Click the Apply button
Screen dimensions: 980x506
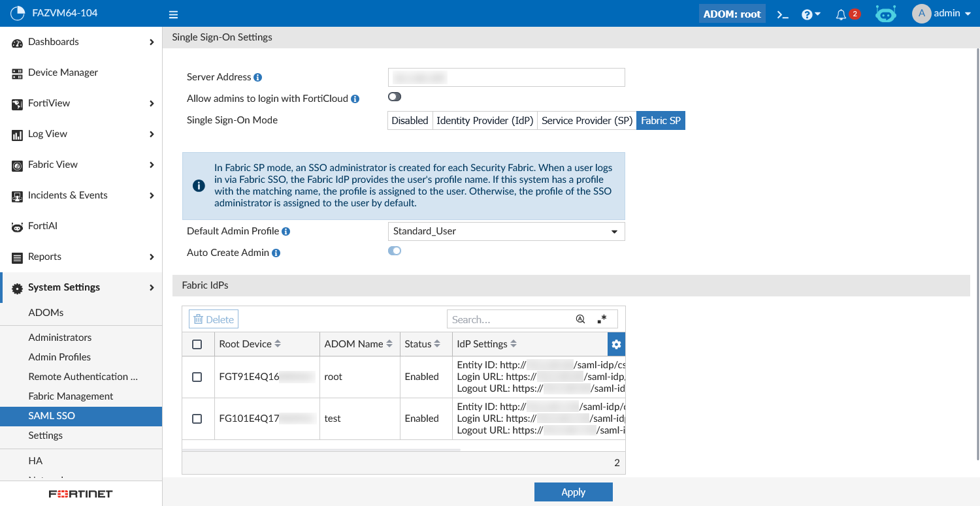pos(573,492)
